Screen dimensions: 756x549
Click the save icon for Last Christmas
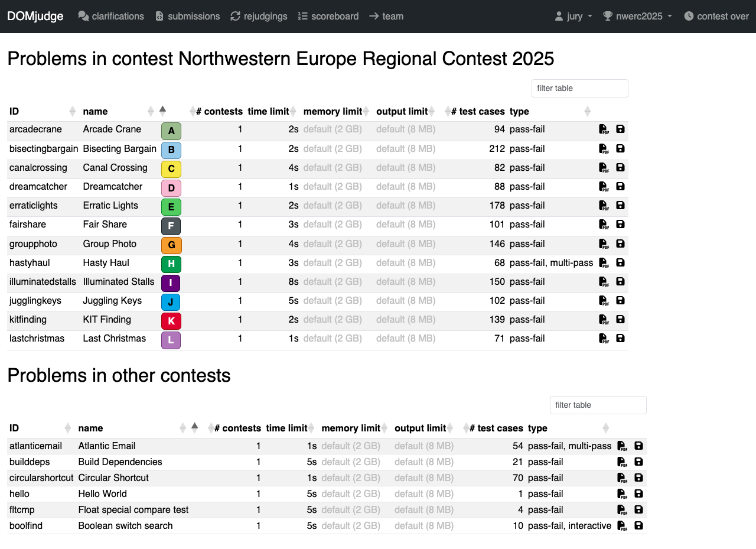coord(620,338)
